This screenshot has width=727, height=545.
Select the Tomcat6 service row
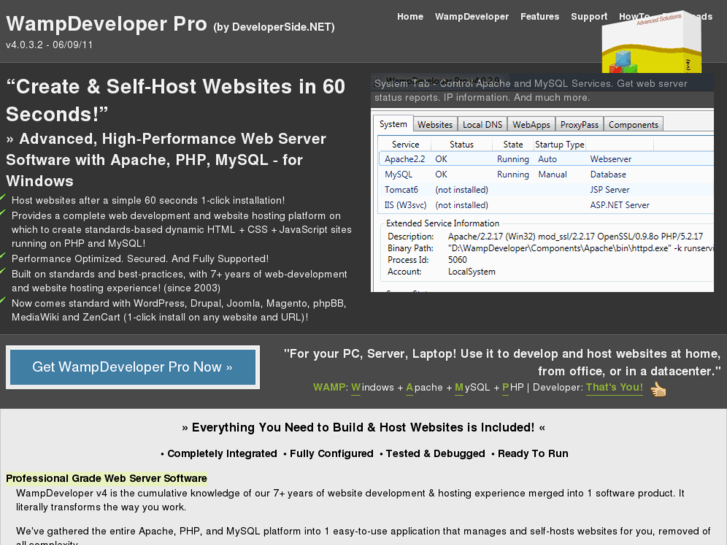point(546,190)
